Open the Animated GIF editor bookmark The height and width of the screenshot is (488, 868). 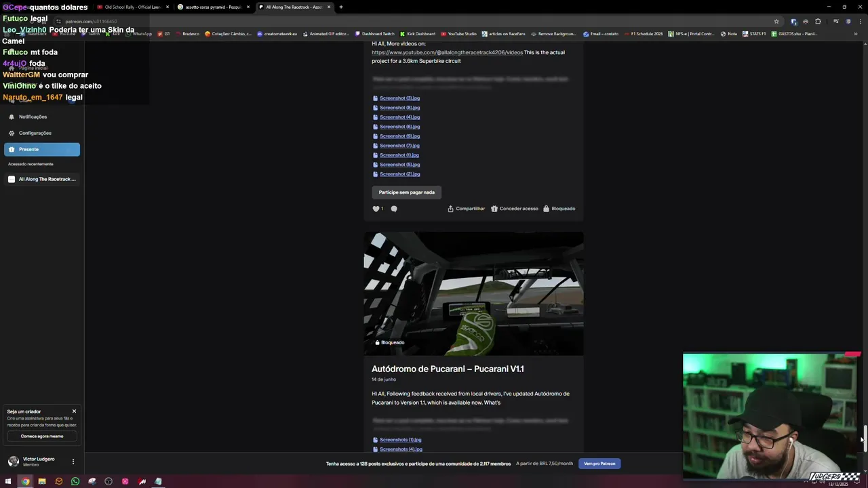click(x=326, y=34)
